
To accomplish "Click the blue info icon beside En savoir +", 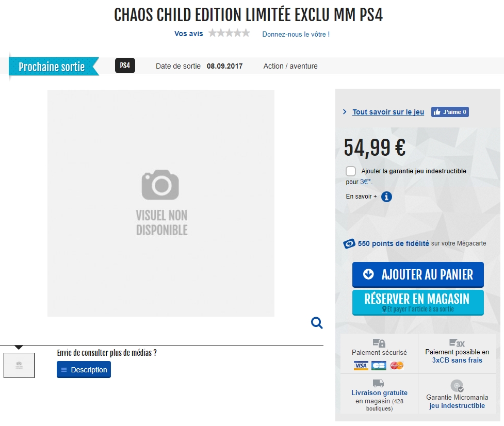I will coord(386,196).
